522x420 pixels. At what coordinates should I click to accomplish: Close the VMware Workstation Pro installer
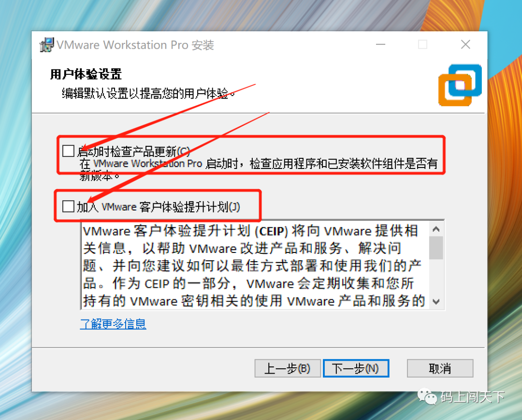coord(465,44)
